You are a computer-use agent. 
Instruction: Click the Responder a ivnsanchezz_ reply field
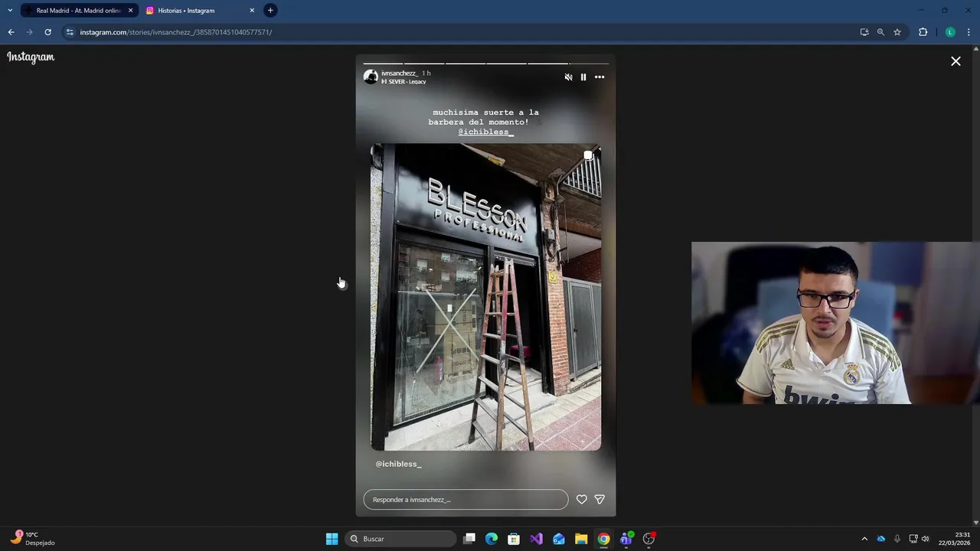click(x=465, y=500)
